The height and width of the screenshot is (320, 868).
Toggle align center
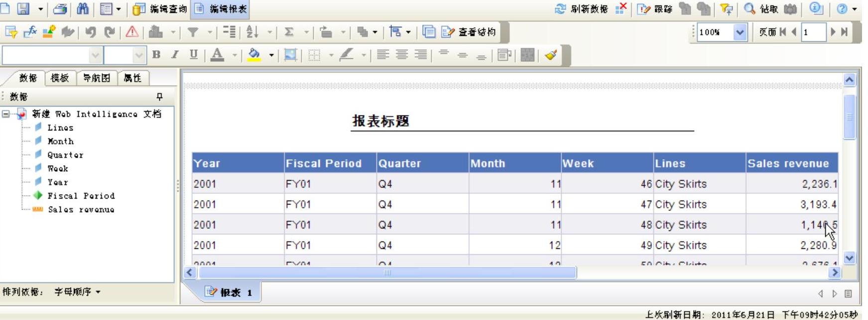pyautogui.click(x=401, y=55)
